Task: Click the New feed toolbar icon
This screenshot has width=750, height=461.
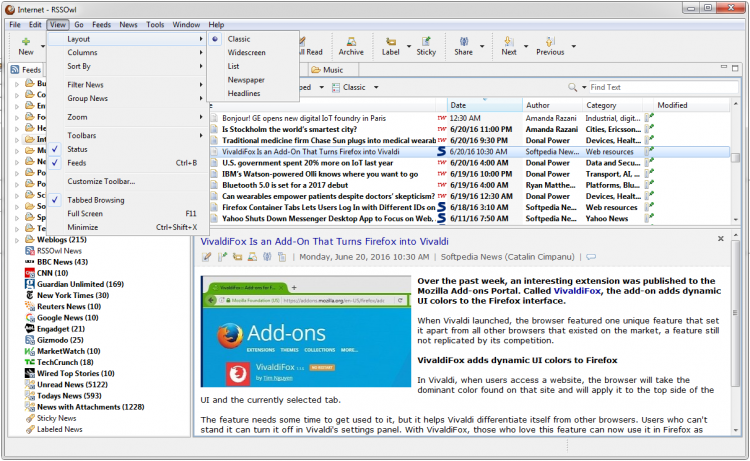Action: (x=26, y=42)
